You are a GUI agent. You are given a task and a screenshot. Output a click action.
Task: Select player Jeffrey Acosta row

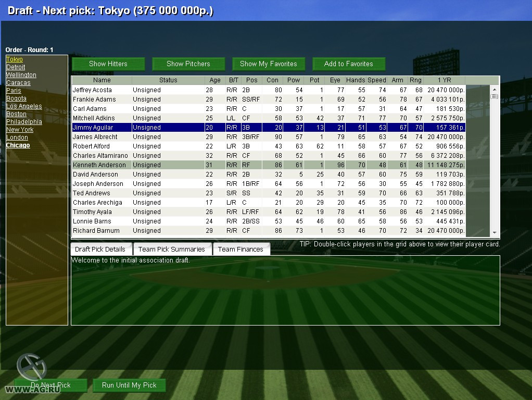click(269, 90)
